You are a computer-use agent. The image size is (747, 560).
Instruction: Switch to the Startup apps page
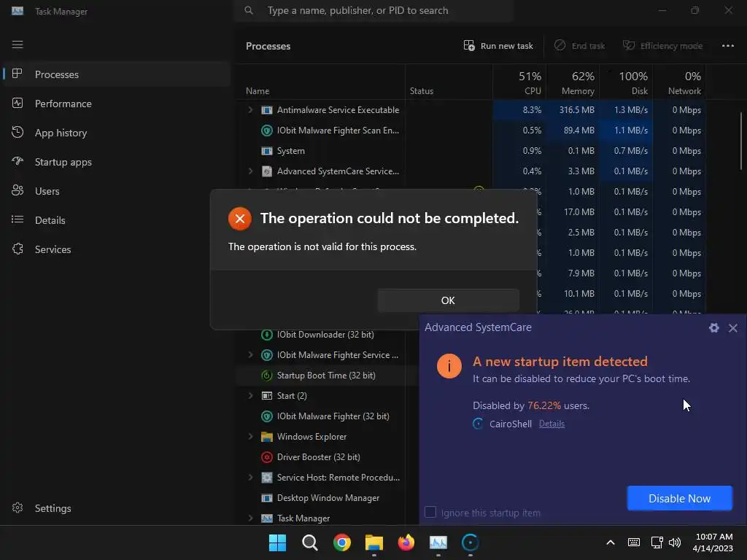(117, 162)
